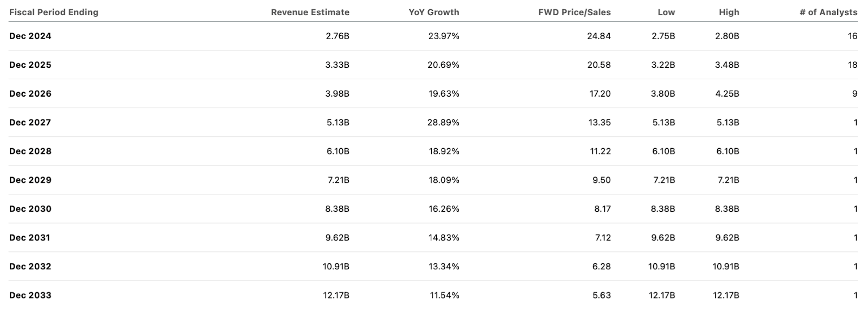Click the Fiscal Period Ending column header
The height and width of the screenshot is (310, 868).
[x=54, y=12]
